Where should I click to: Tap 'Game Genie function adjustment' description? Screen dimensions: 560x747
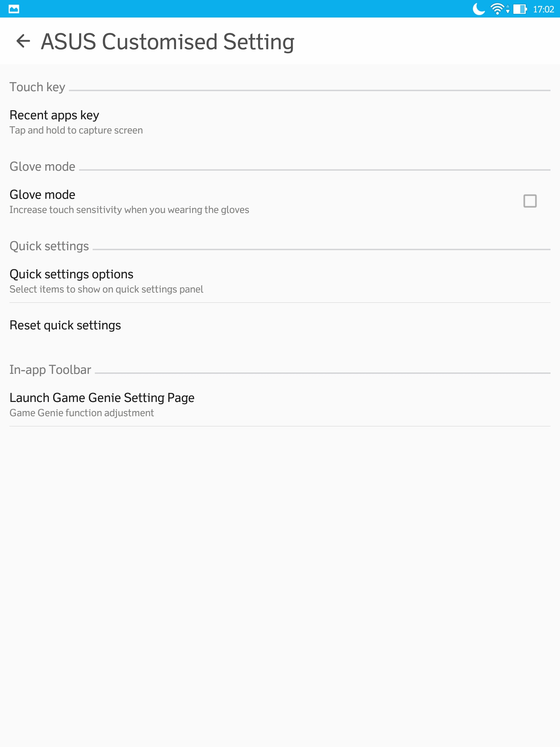coord(82,413)
